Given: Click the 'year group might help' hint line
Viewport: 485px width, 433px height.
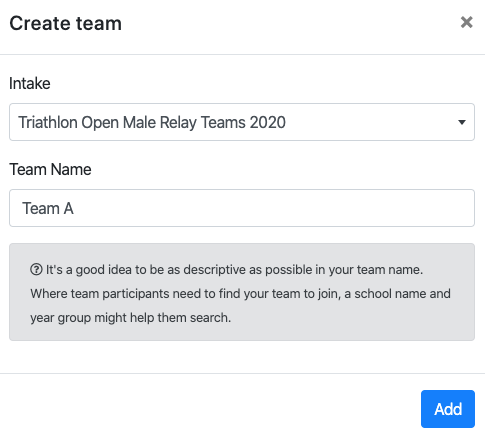Looking at the screenshot, I should 130,318.
